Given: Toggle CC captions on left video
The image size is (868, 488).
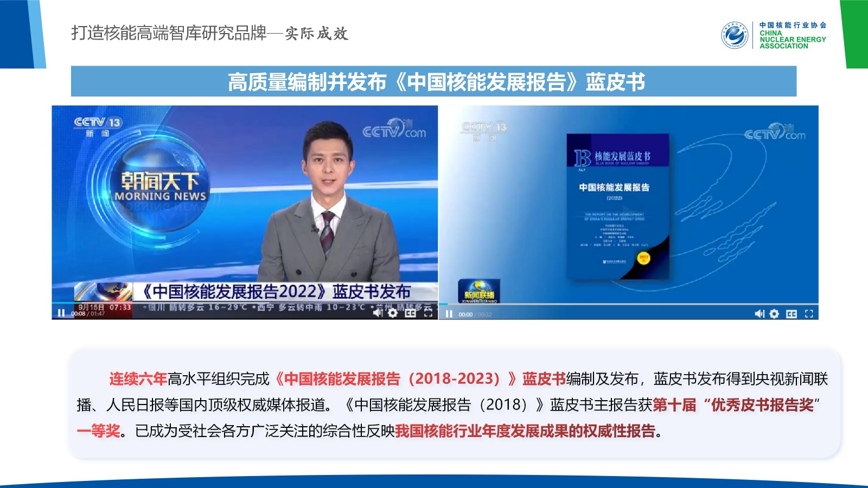Looking at the screenshot, I should pos(411,313).
